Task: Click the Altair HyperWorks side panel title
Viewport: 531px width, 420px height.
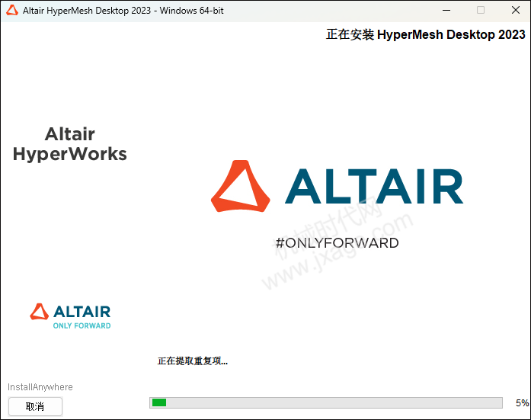Action: (70, 144)
